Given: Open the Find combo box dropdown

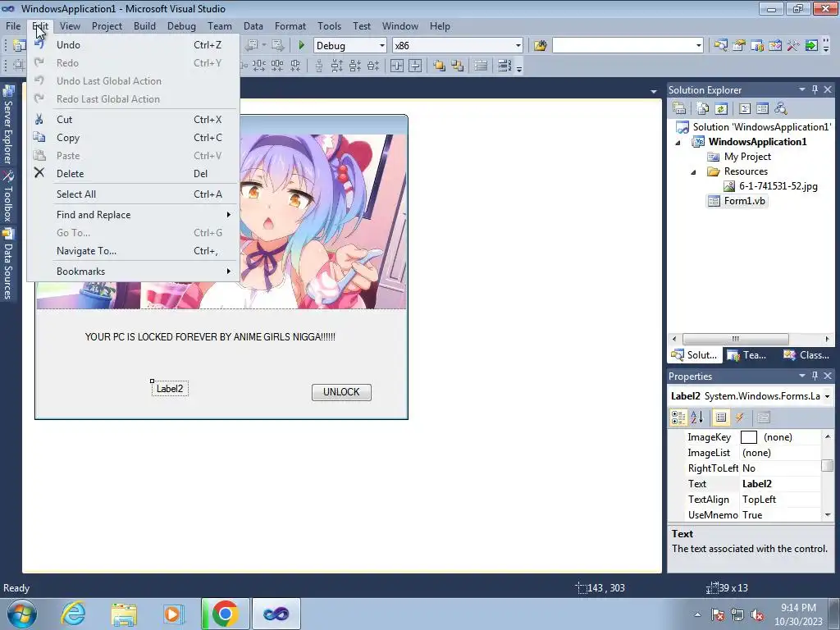Looking at the screenshot, I should coord(698,46).
